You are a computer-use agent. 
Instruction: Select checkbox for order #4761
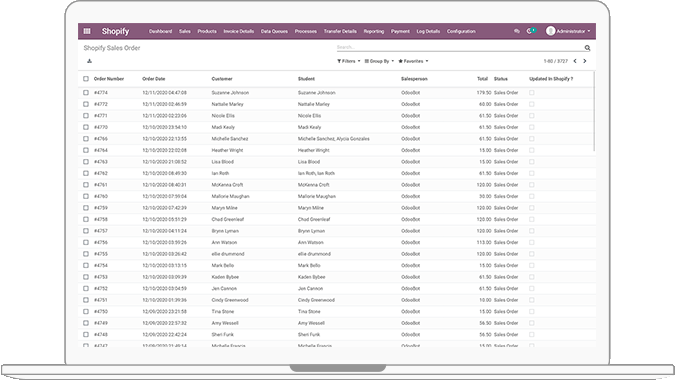86,185
